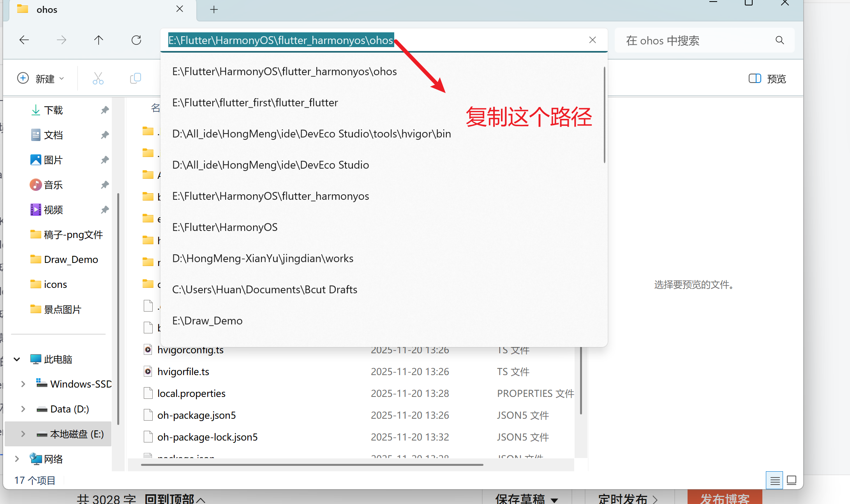Click the horizontal scrollbar of file list
Image resolution: width=850 pixels, height=504 pixels.
(312, 465)
